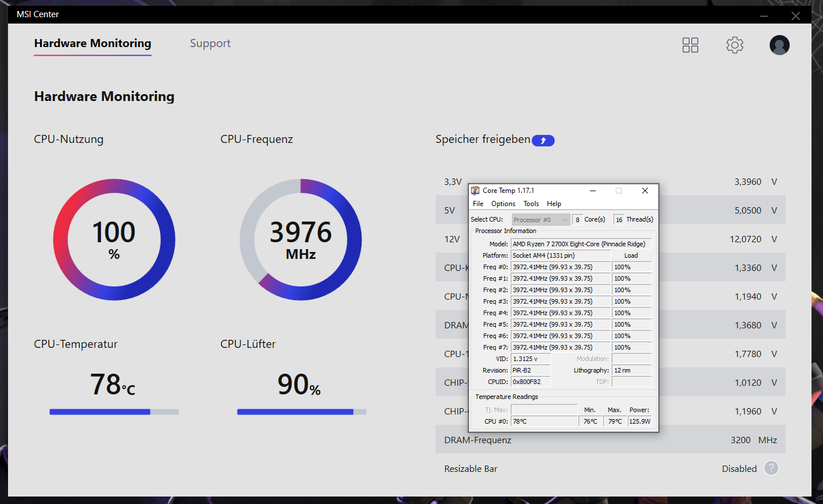Click the Speicher freigeben label

coord(483,139)
